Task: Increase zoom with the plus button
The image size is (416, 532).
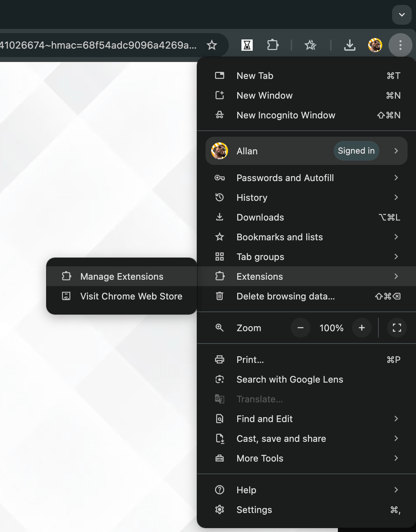Action: tap(362, 328)
